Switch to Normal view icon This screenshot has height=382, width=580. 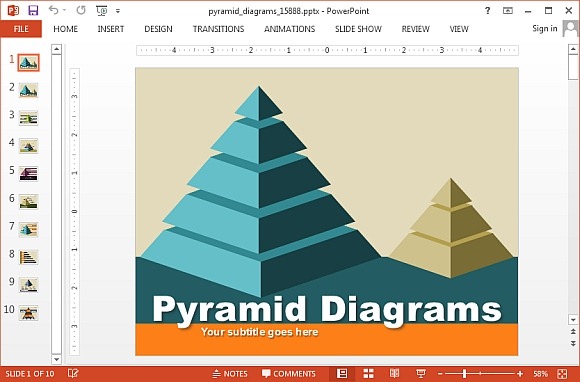(342, 373)
